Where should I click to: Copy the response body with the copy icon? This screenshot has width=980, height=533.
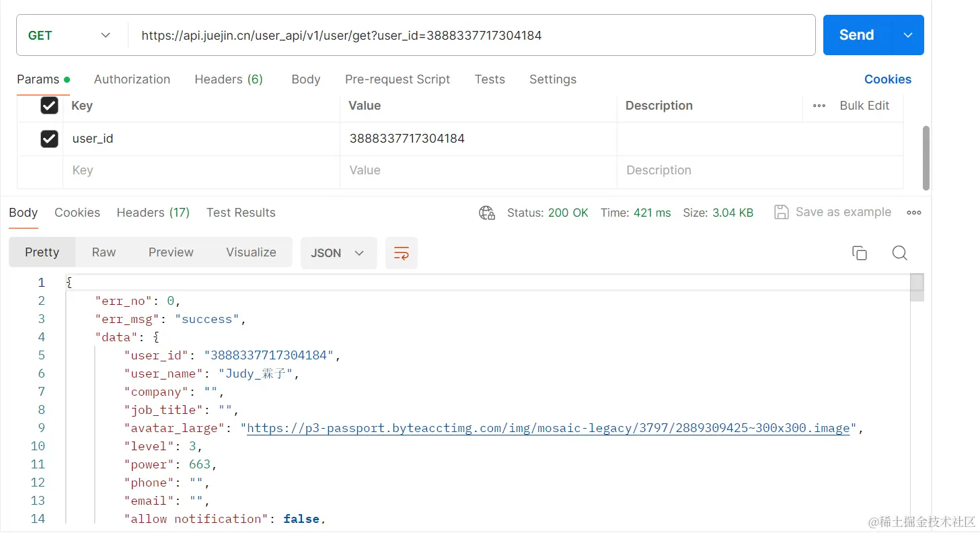coord(859,253)
